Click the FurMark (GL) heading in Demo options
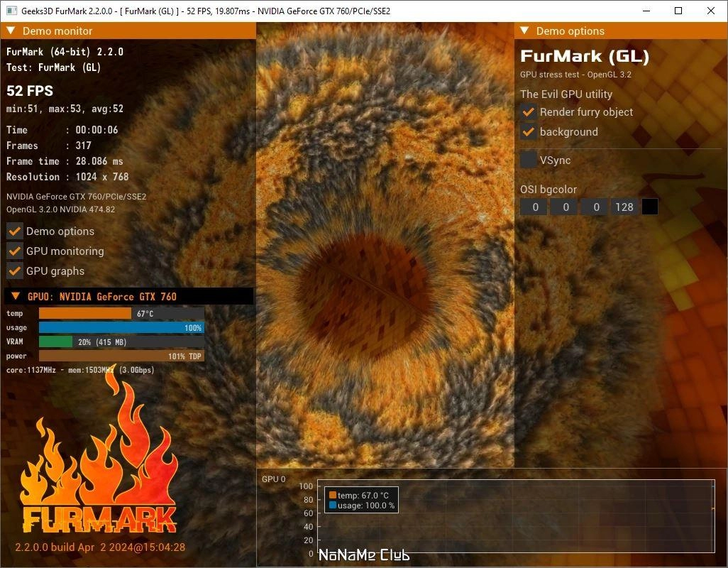The height and width of the screenshot is (568, 728). coord(585,56)
